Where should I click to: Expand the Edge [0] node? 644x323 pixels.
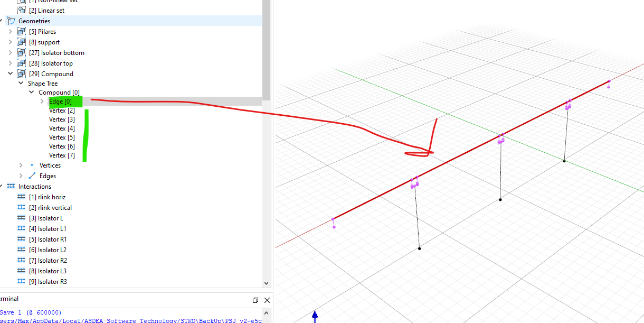pos(42,101)
